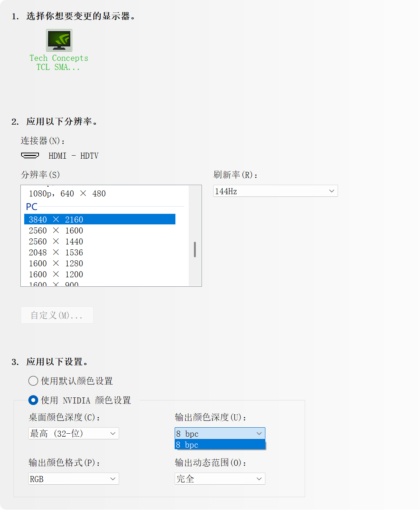This screenshot has width=420, height=510.
Task: Select the 1080p 640 × 480 entry
Action: 67,193
